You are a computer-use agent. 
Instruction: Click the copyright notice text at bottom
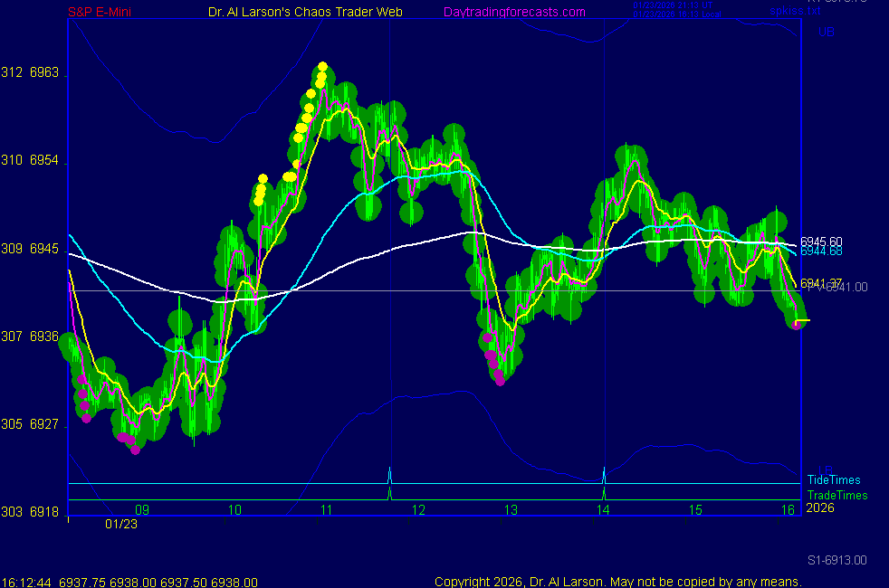(x=617, y=582)
